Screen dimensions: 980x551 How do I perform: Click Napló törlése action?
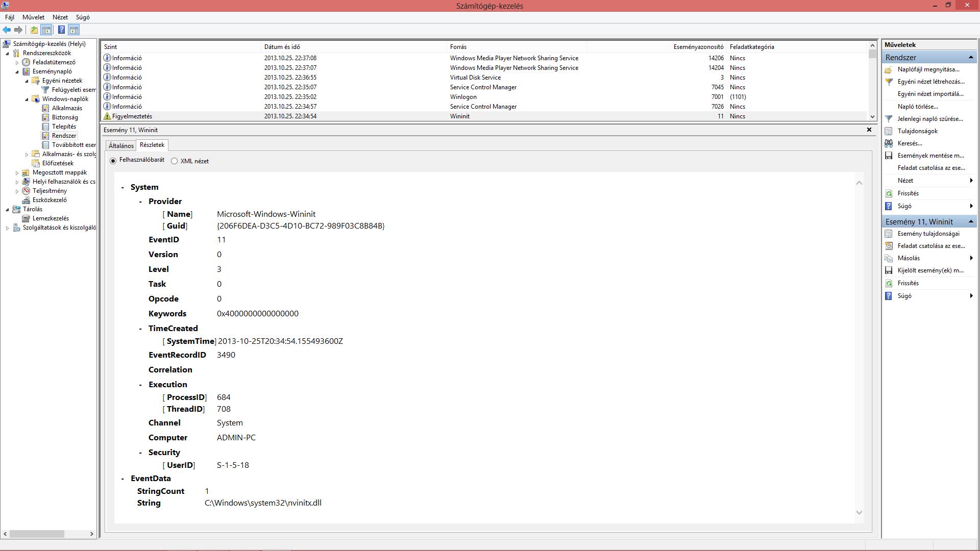click(917, 107)
